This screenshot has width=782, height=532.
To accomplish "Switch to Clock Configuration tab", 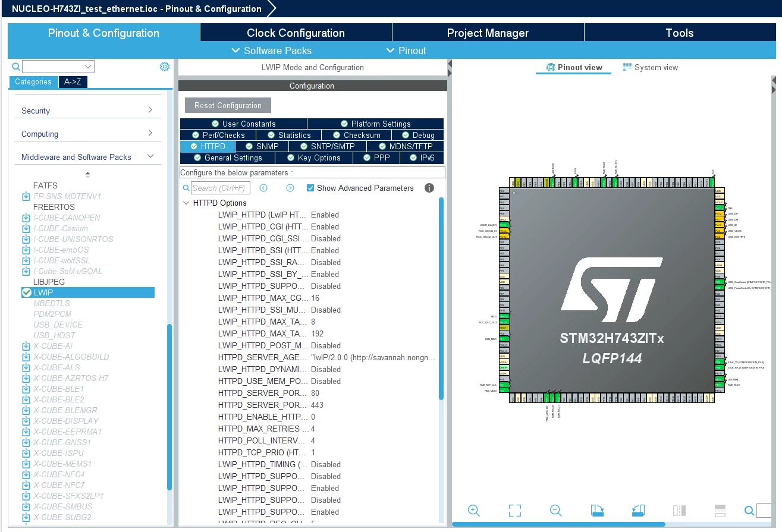I will tap(296, 33).
